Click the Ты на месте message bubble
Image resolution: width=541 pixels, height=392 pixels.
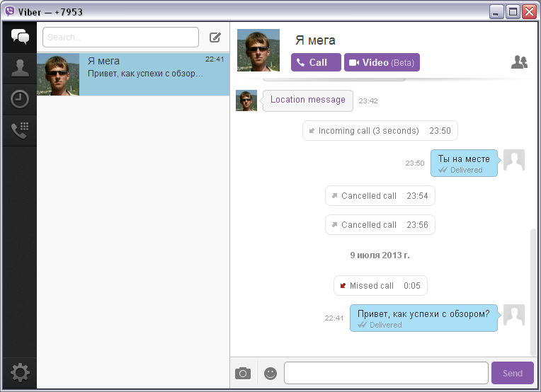point(464,163)
